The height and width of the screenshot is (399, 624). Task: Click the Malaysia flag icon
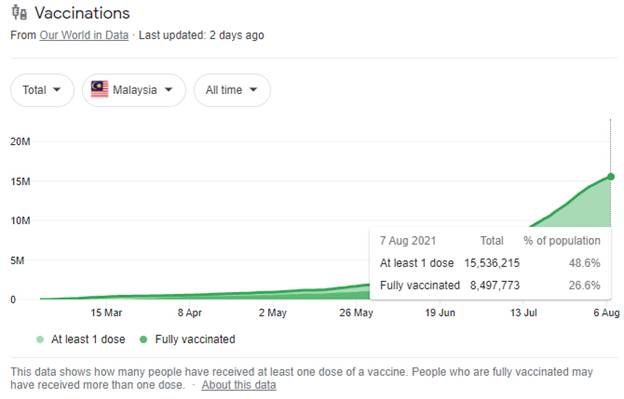click(x=99, y=89)
